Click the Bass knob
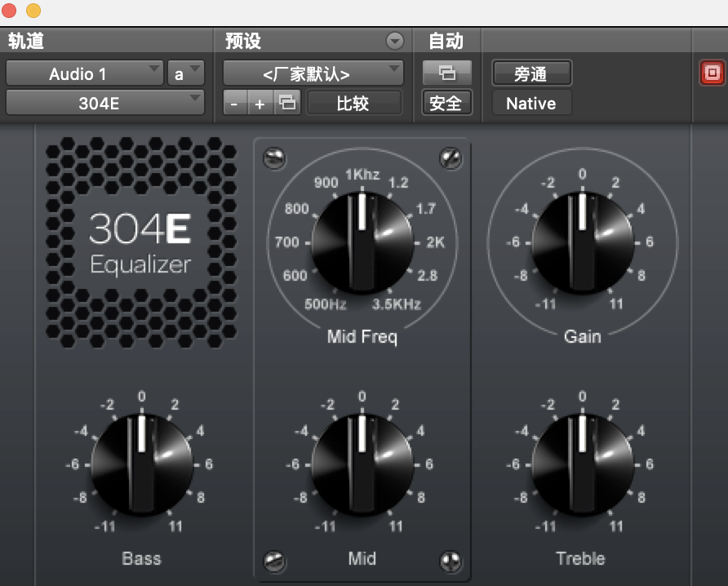728x586 pixels. coord(142,464)
